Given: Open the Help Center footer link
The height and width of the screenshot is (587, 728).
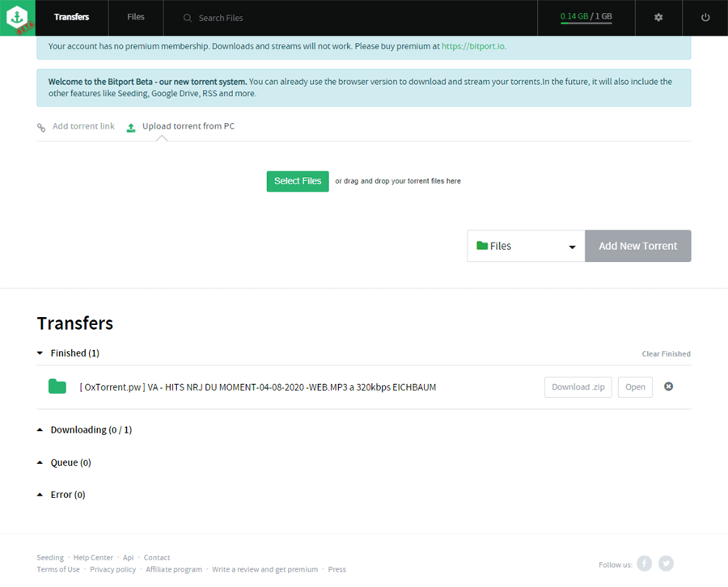Looking at the screenshot, I should point(93,557).
